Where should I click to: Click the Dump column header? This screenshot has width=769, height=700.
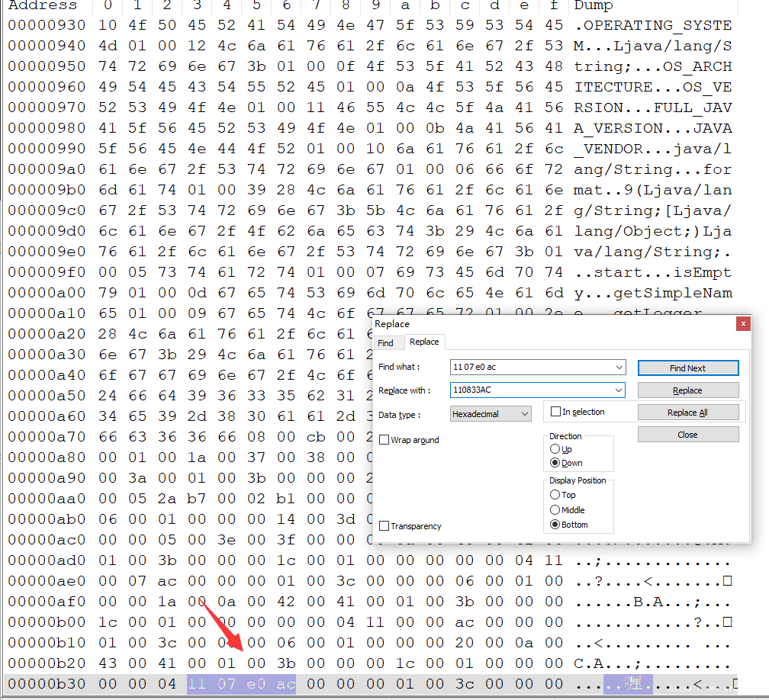[594, 5]
